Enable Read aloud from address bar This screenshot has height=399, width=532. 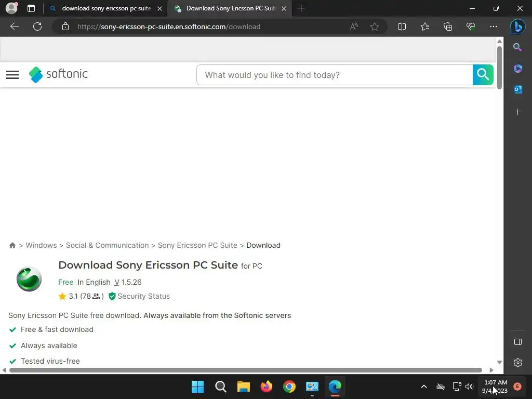(x=354, y=26)
